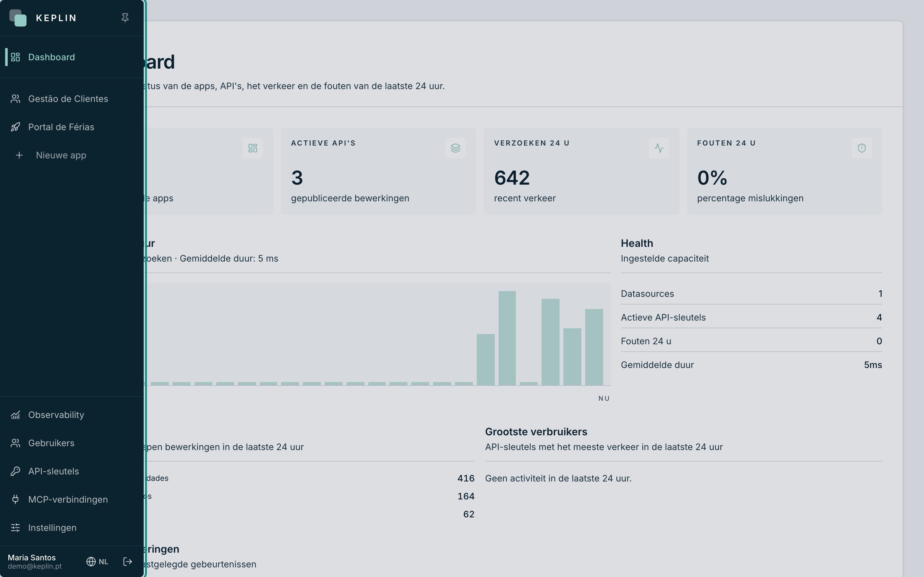Open the Observability chart icon

pyautogui.click(x=15, y=415)
